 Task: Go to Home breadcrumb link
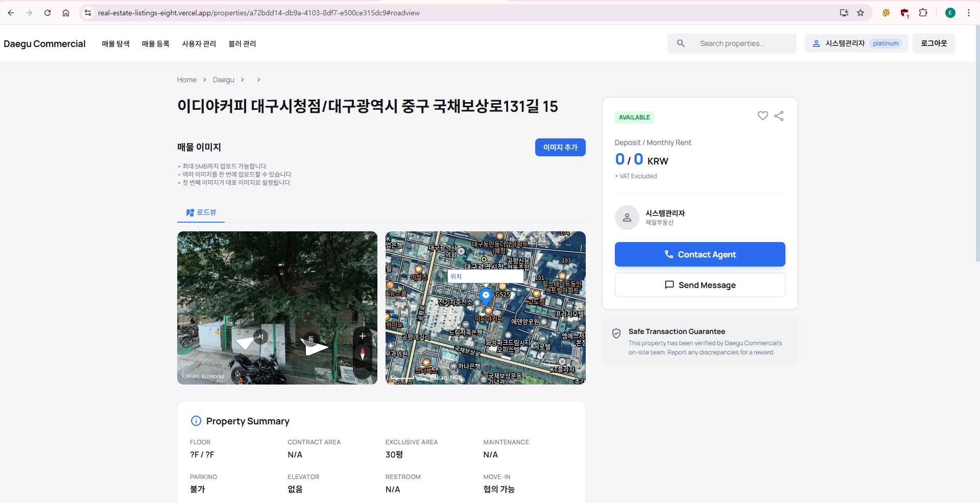pyautogui.click(x=186, y=80)
